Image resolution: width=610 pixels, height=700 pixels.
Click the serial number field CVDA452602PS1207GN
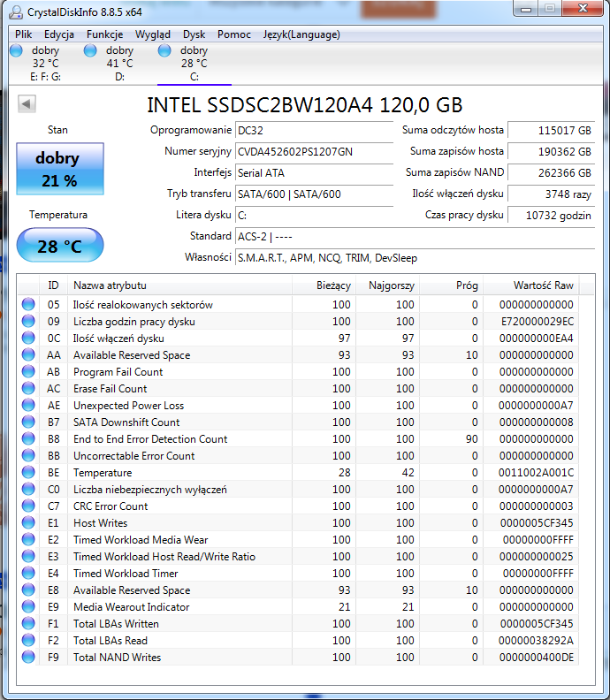314,152
